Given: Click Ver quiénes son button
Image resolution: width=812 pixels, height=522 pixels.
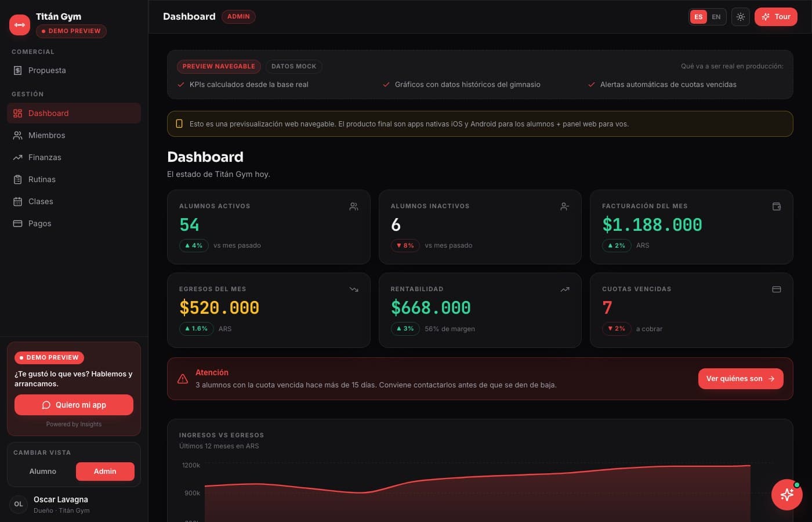Looking at the screenshot, I should (x=741, y=379).
